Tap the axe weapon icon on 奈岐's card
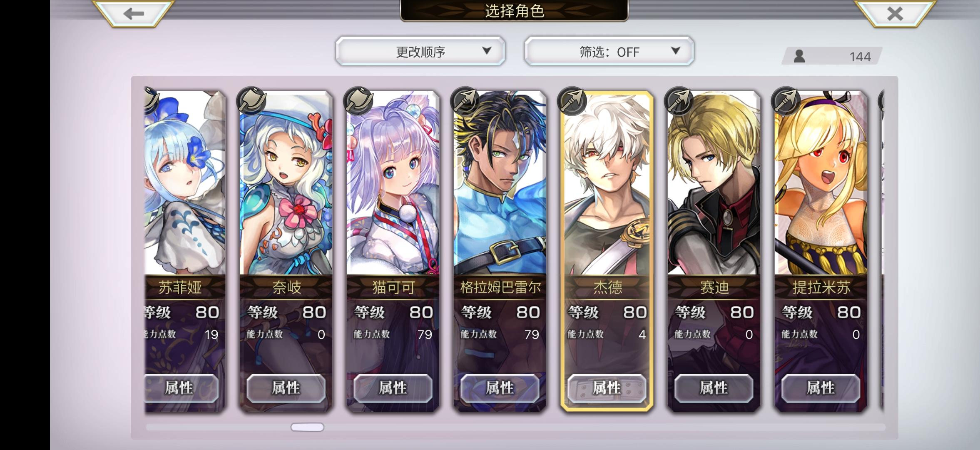 (x=251, y=101)
